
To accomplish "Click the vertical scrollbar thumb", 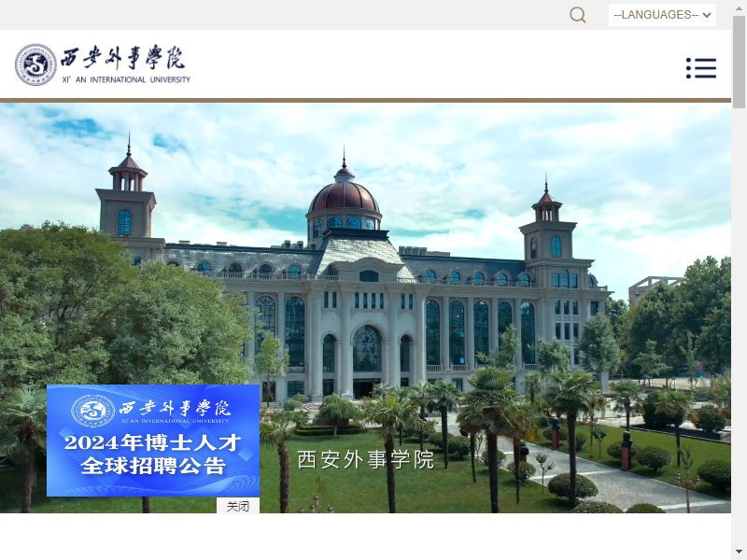I will point(739,62).
